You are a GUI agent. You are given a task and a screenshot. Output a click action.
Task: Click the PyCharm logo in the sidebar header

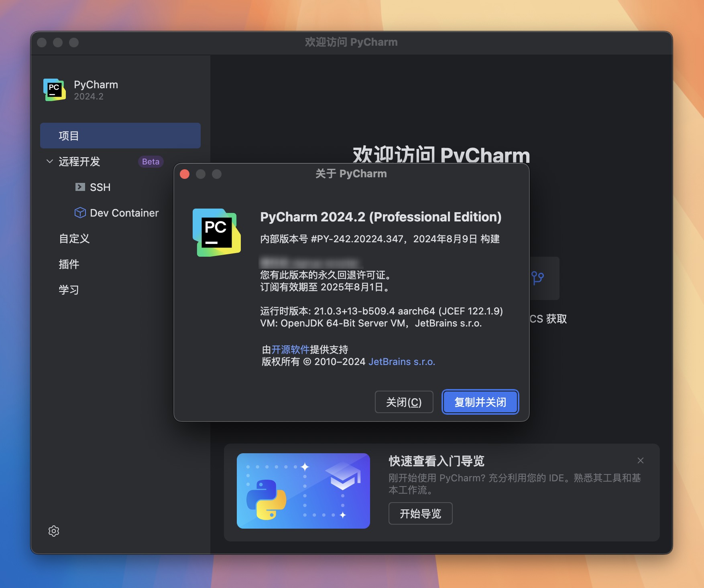(x=55, y=90)
